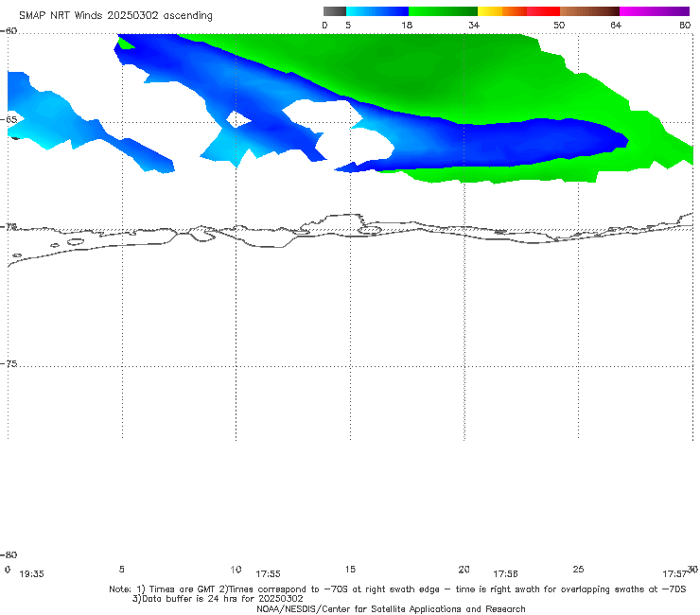This screenshot has width=700, height=615.
Task: Click the 'Data buffer is 24 hrs' note
Action: pos(218,599)
